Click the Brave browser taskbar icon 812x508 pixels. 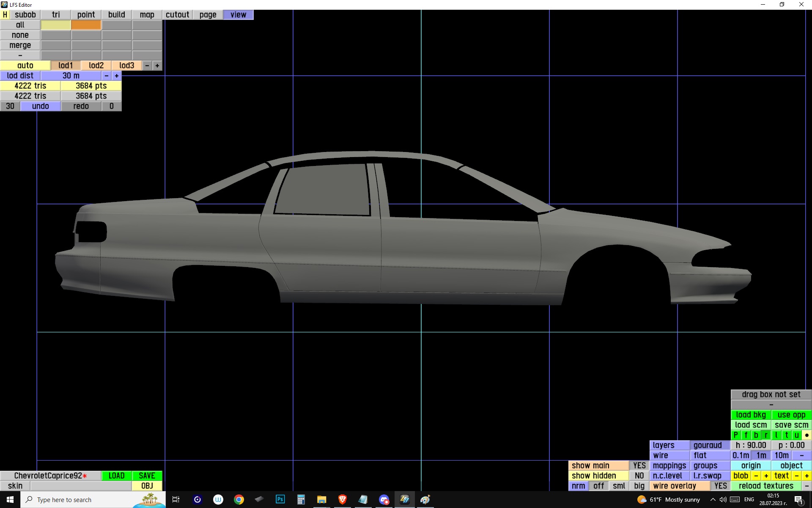(342, 500)
